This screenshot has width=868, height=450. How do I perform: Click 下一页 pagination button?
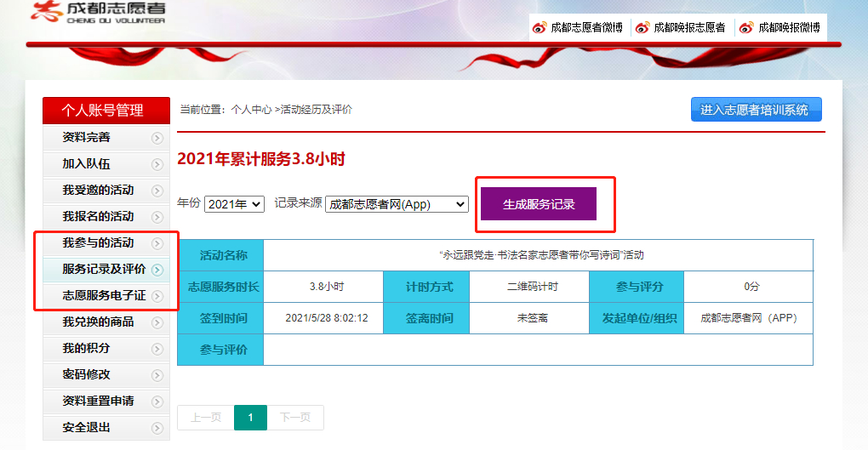click(295, 418)
